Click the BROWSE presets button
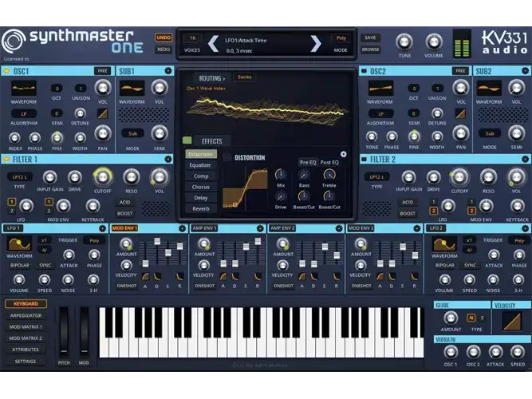 click(x=370, y=49)
